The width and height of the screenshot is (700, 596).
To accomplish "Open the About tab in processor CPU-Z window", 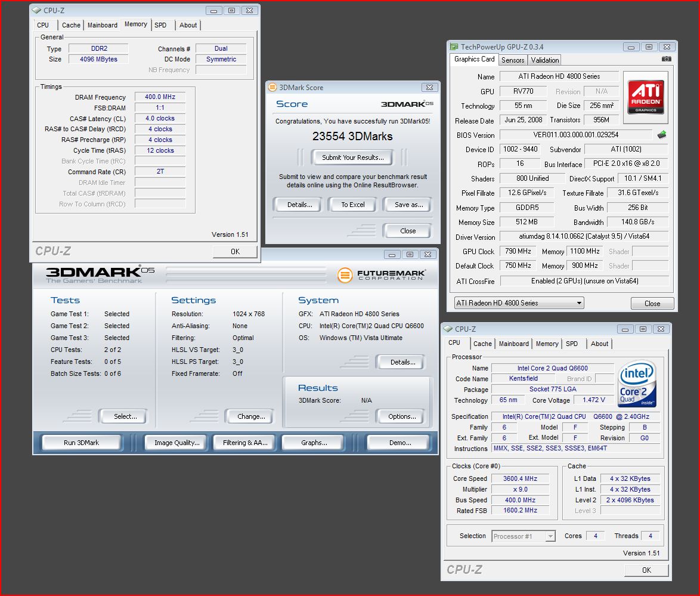I will click(600, 344).
